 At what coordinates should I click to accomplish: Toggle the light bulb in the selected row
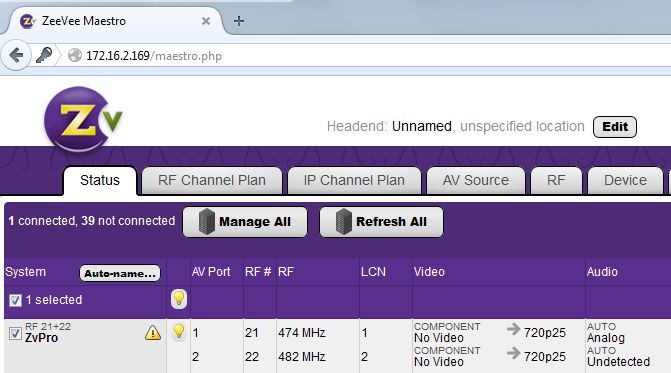[x=179, y=299]
